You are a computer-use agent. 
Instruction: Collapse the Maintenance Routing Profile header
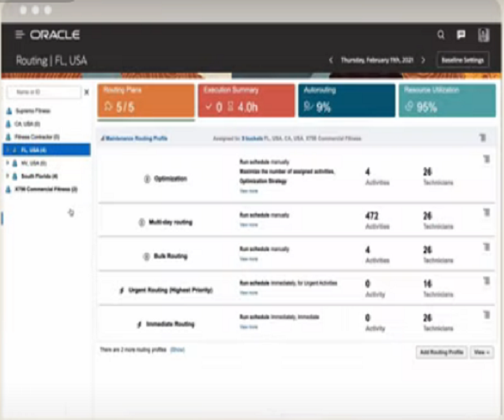[102, 139]
